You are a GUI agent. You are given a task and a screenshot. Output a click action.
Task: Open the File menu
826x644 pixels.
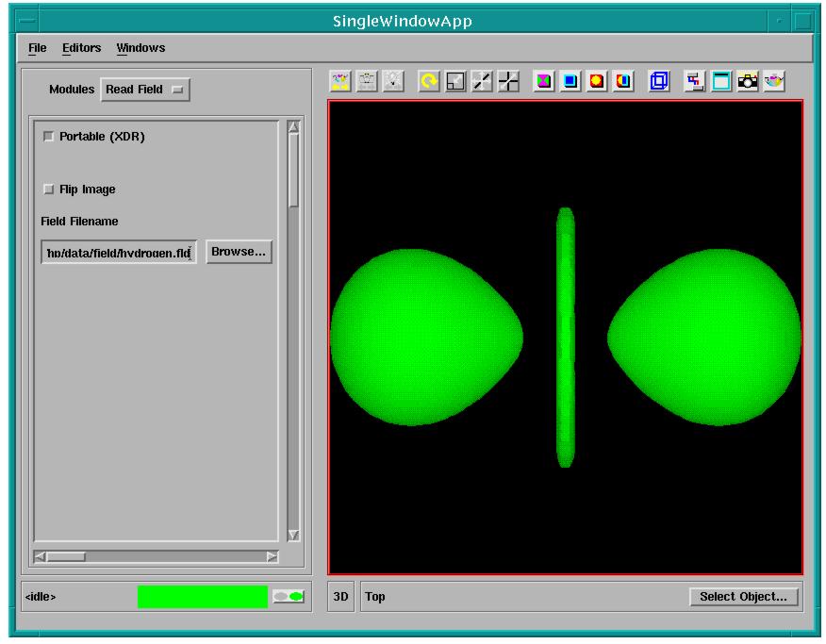pos(37,48)
